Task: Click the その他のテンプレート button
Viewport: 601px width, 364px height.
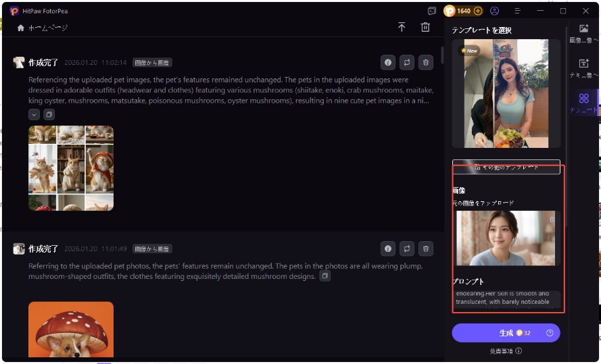Action: tap(506, 167)
